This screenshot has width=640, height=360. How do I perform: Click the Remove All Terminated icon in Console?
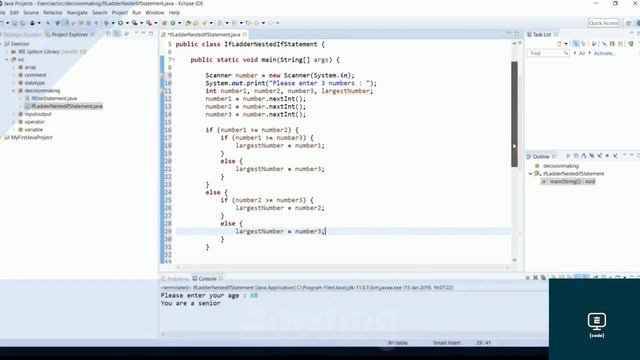(543, 278)
